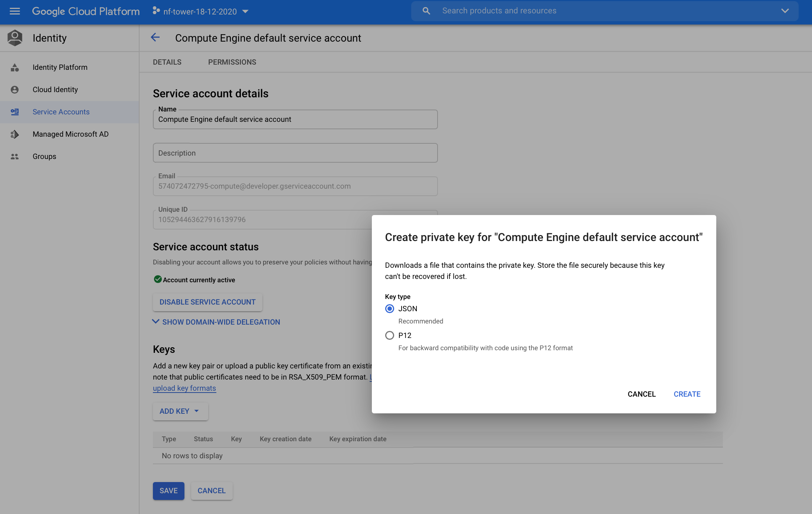The image size is (812, 514).
Task: Open Service Accounts in sidebar
Action: (x=61, y=112)
